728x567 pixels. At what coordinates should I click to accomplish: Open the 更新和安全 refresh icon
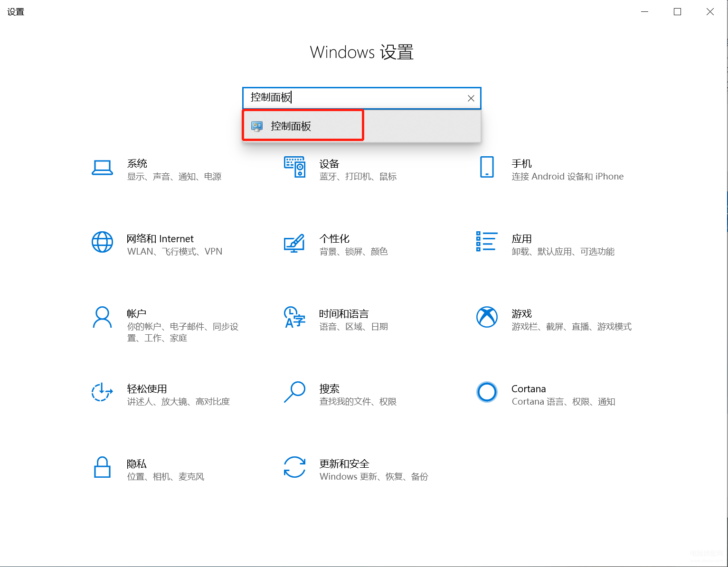click(x=294, y=467)
